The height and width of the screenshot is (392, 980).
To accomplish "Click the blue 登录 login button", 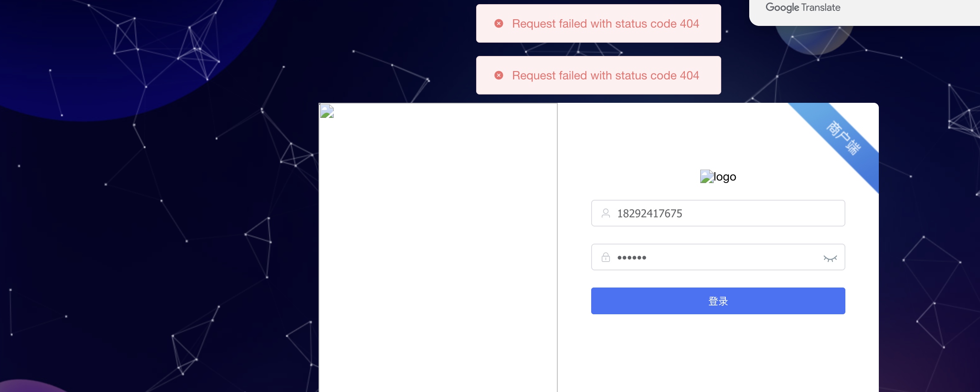I will click(718, 301).
